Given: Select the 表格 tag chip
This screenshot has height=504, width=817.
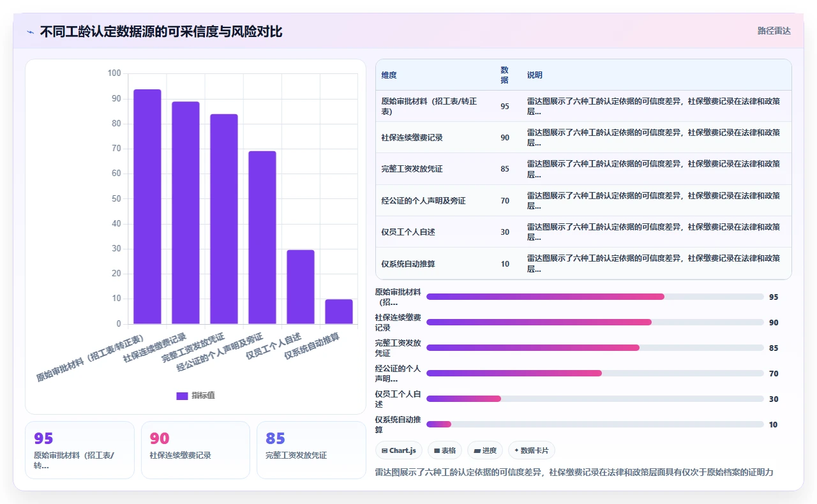Looking at the screenshot, I should [x=445, y=450].
